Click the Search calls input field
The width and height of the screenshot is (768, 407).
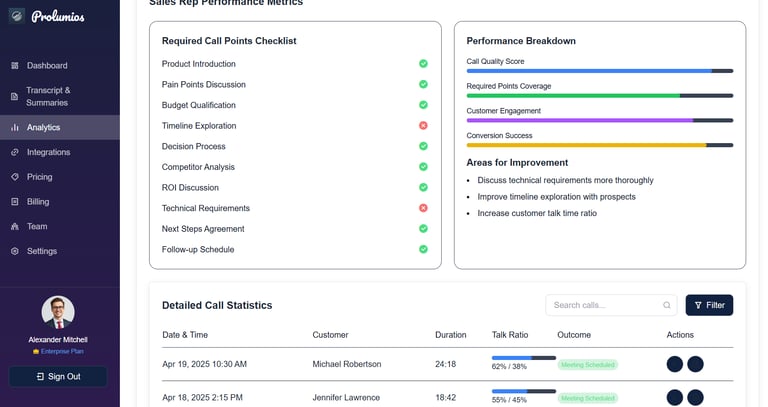click(x=605, y=305)
